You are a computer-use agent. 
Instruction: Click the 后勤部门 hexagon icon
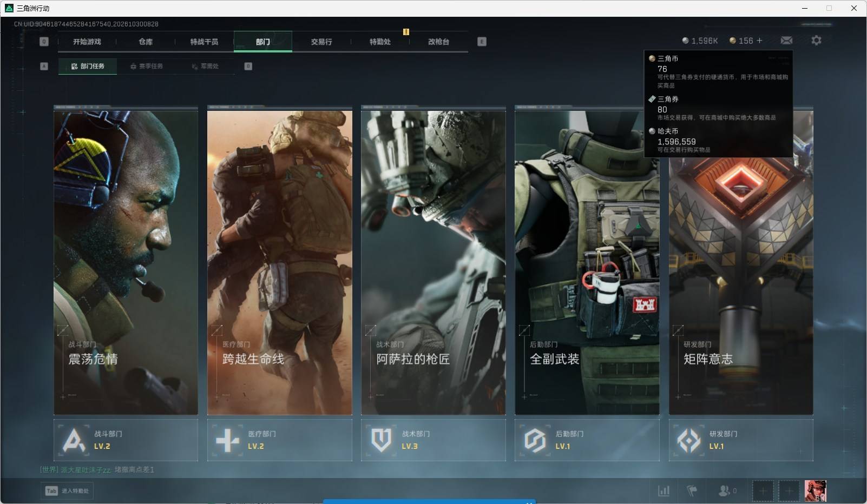tap(535, 440)
